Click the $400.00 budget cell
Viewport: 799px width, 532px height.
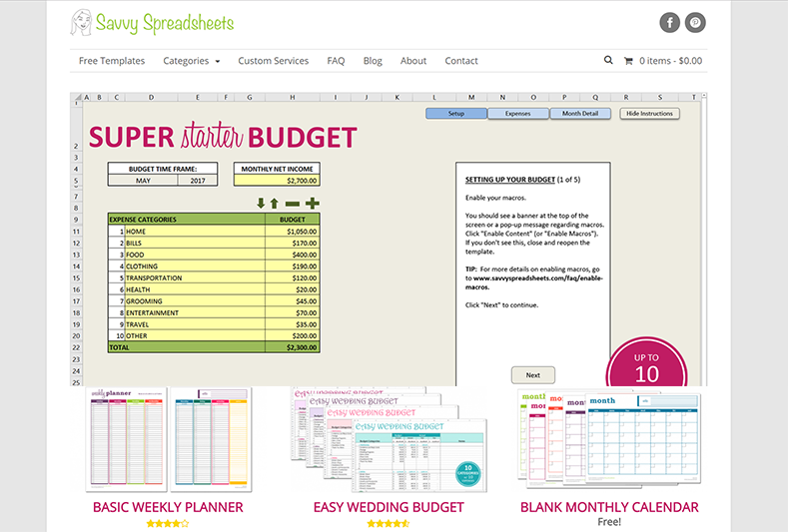[x=293, y=255]
